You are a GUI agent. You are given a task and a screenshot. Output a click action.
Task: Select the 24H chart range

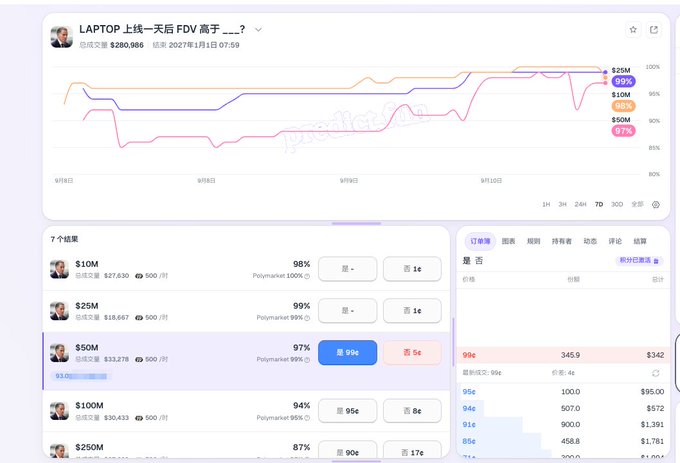click(580, 204)
